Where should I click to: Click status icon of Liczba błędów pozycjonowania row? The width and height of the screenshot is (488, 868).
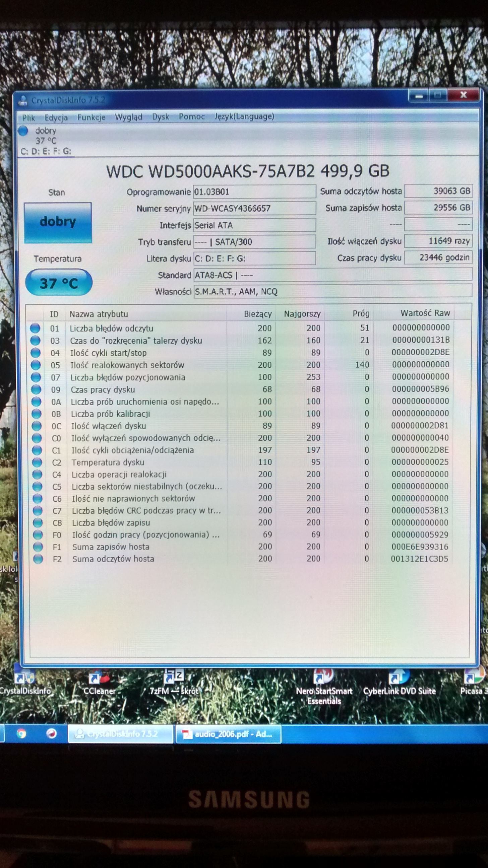(36, 377)
